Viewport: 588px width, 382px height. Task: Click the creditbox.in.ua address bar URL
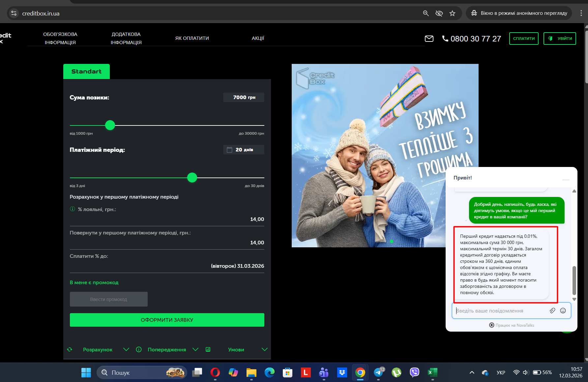41,14
